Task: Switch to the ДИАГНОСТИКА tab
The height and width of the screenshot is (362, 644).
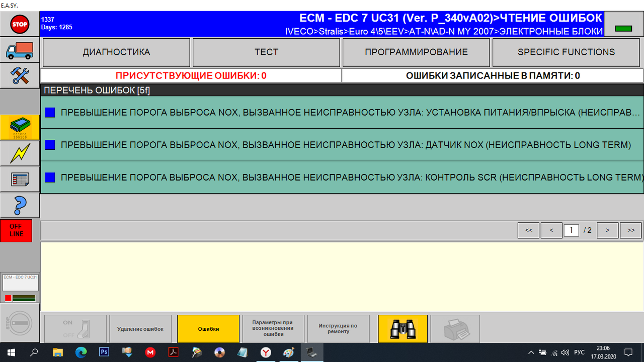Action: click(116, 52)
